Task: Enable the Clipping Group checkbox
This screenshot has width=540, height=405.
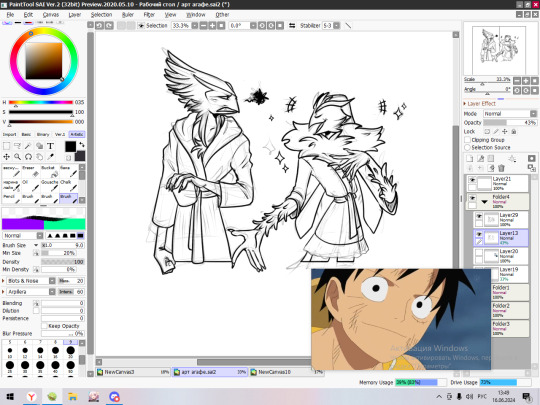Action: pos(467,140)
